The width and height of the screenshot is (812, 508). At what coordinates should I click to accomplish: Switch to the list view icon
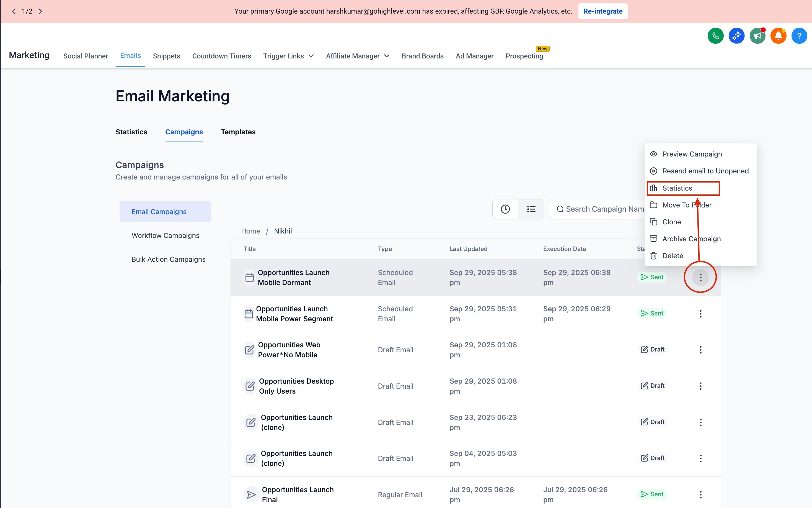(x=531, y=209)
